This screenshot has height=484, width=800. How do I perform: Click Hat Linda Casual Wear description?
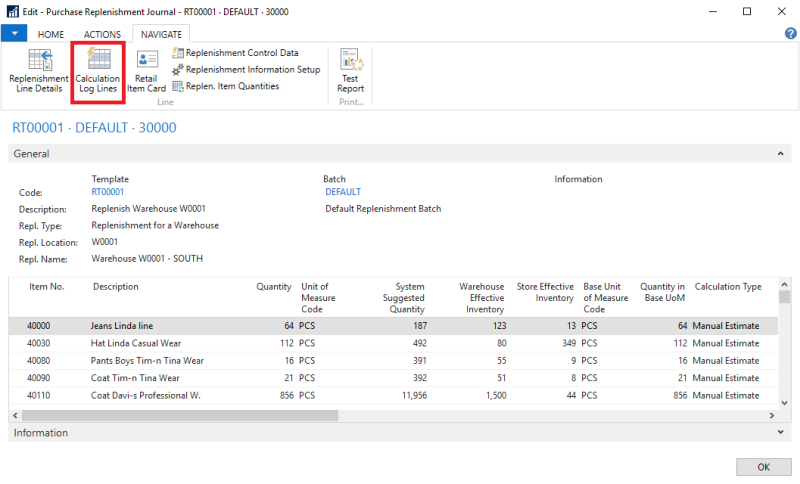click(136, 343)
